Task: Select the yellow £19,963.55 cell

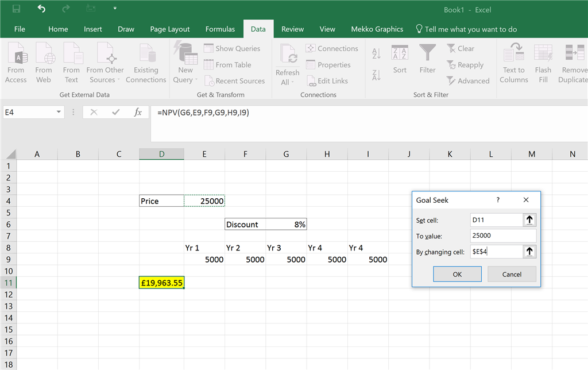Action: (161, 283)
